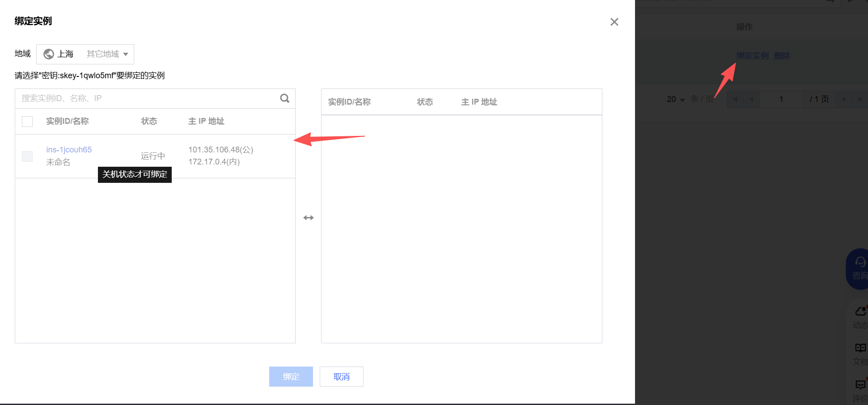Open instance link ins-1jcouh65

[69, 150]
